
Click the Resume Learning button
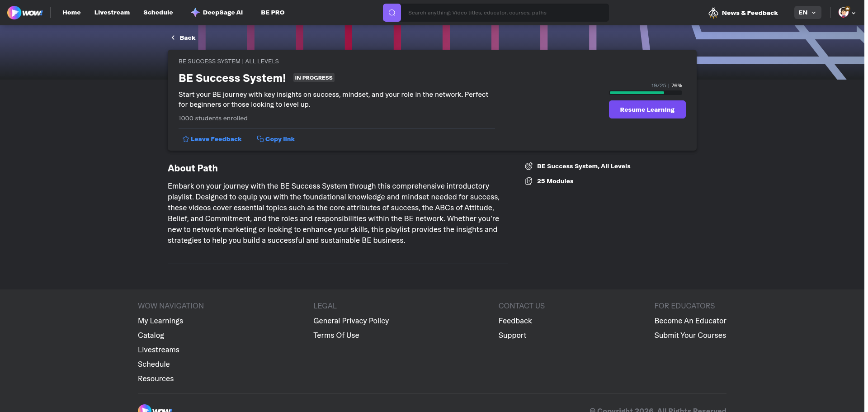(x=647, y=109)
